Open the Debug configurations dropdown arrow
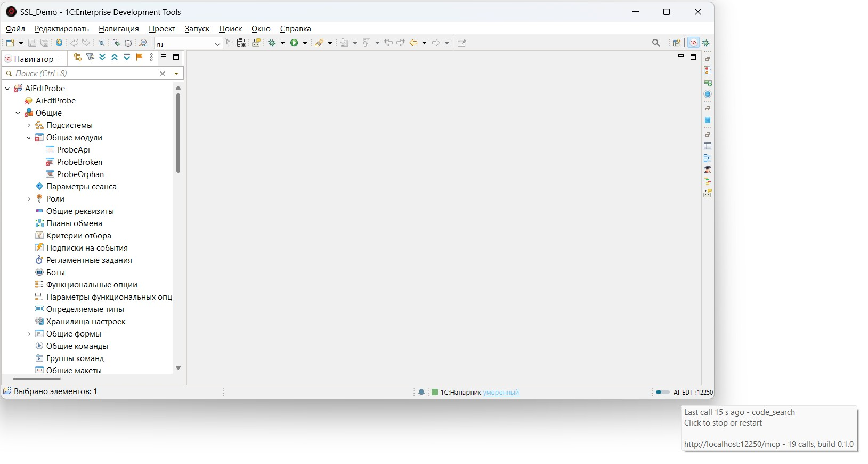The width and height of the screenshot is (868, 464). pyautogui.click(x=283, y=43)
